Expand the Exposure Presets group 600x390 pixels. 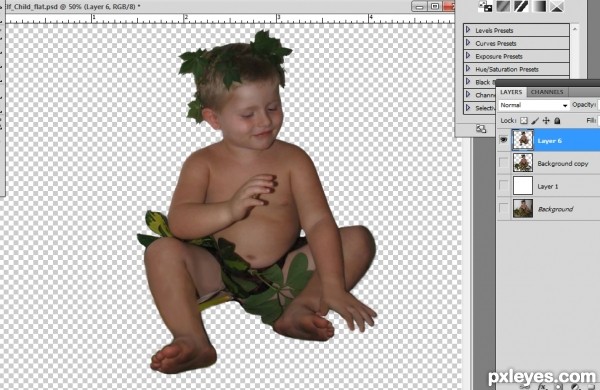[x=468, y=56]
